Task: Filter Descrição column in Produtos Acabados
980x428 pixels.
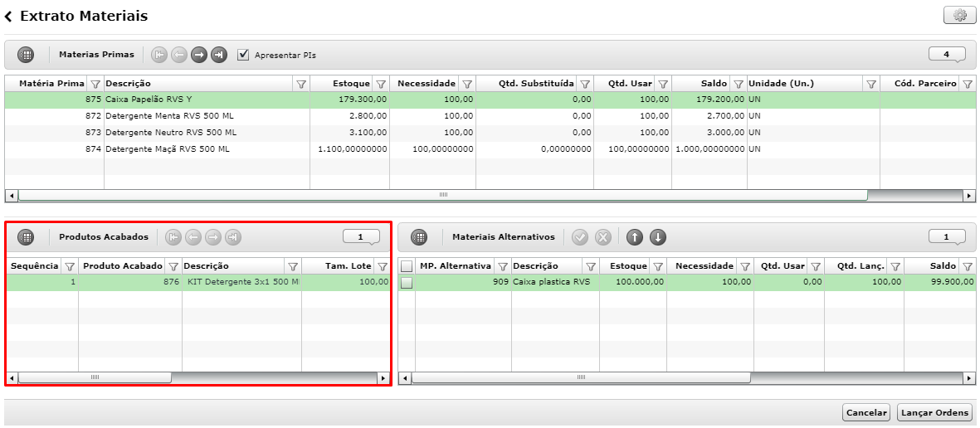Action: tap(292, 266)
